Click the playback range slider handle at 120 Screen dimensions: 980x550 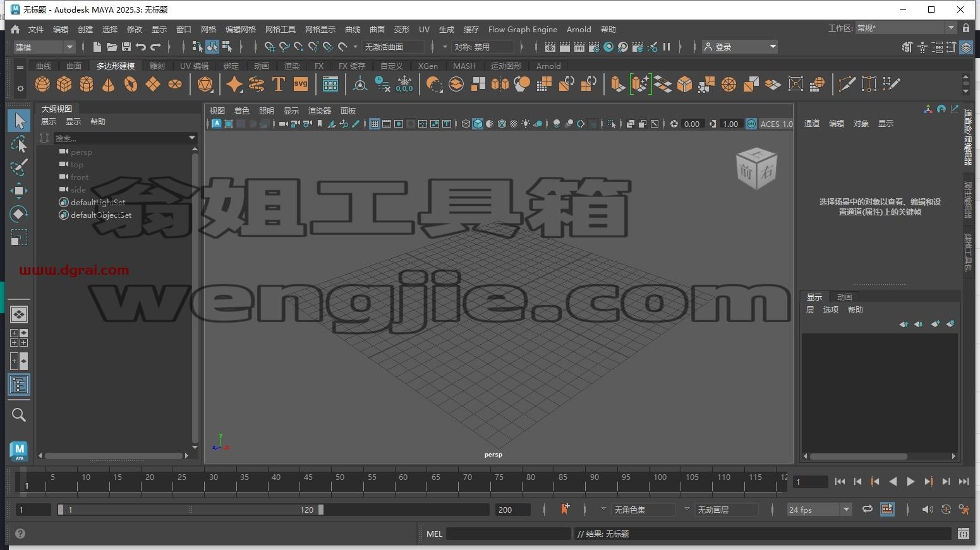coord(321,510)
